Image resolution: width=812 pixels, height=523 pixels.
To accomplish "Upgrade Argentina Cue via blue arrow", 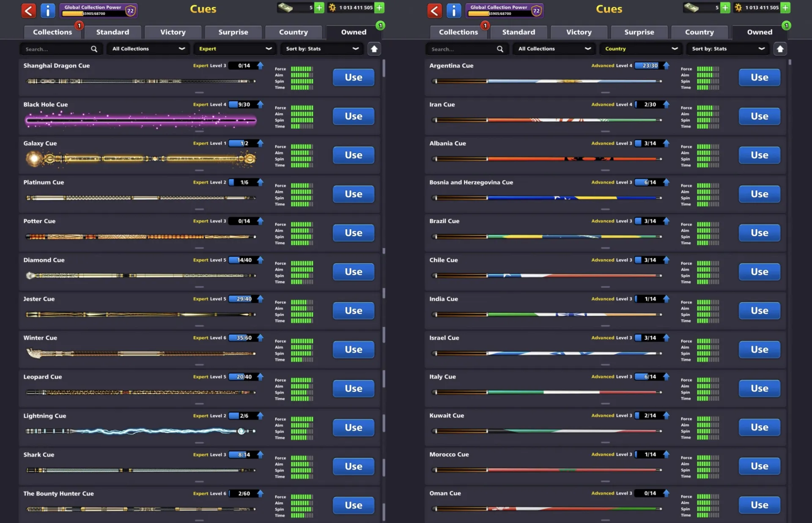I will 666,66.
